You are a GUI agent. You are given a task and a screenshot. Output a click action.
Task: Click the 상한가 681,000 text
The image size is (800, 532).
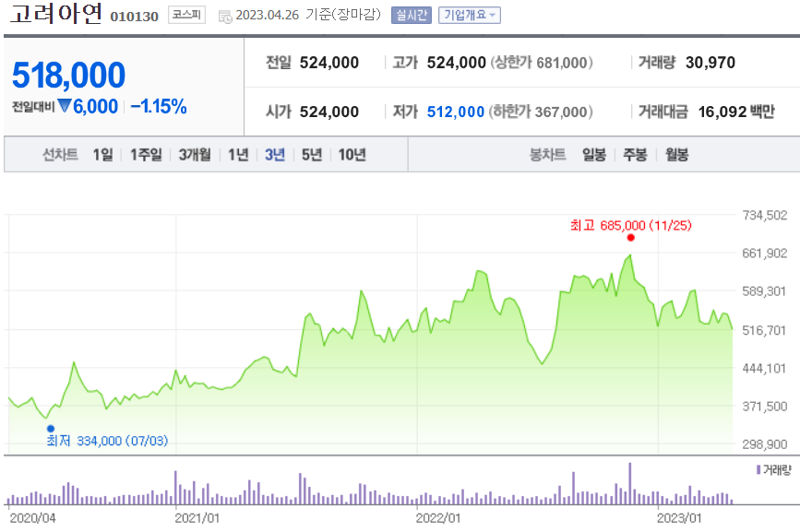tap(542, 63)
